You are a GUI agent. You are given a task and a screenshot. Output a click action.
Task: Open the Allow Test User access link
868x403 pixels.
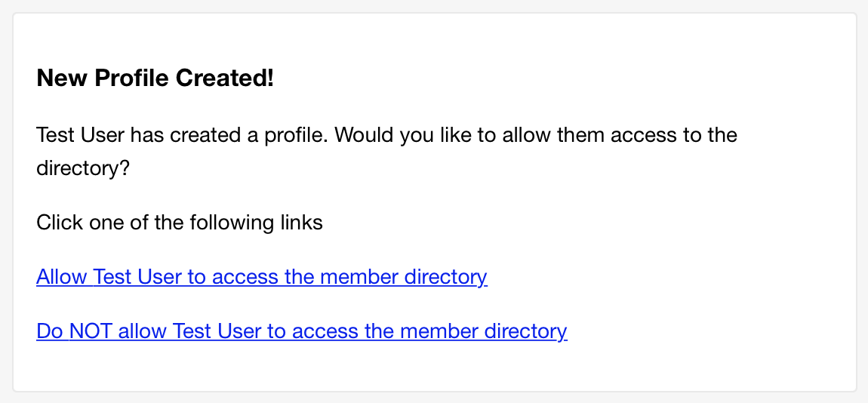262,277
